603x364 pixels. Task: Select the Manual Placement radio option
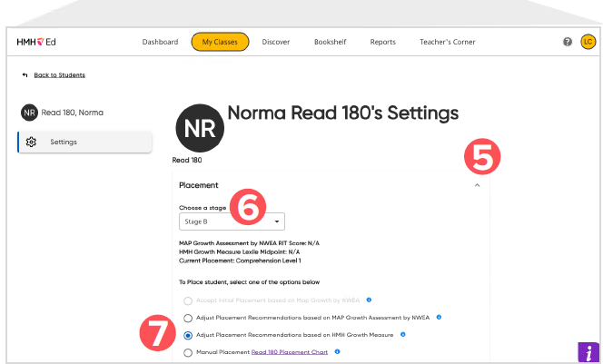coord(188,351)
